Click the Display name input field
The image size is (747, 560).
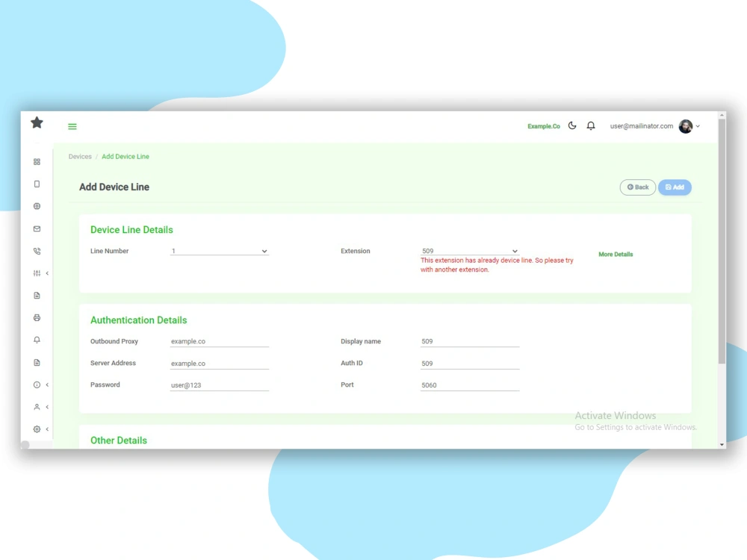470,341
